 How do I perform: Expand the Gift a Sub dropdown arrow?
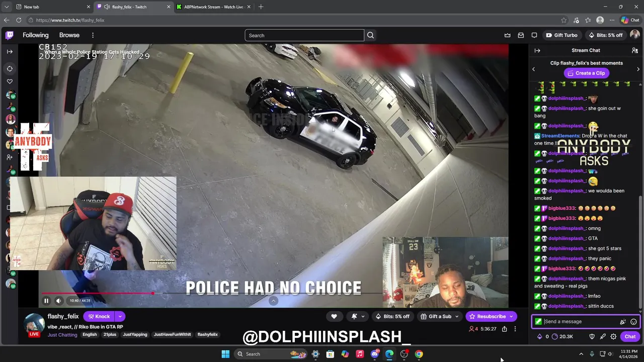coord(457,316)
